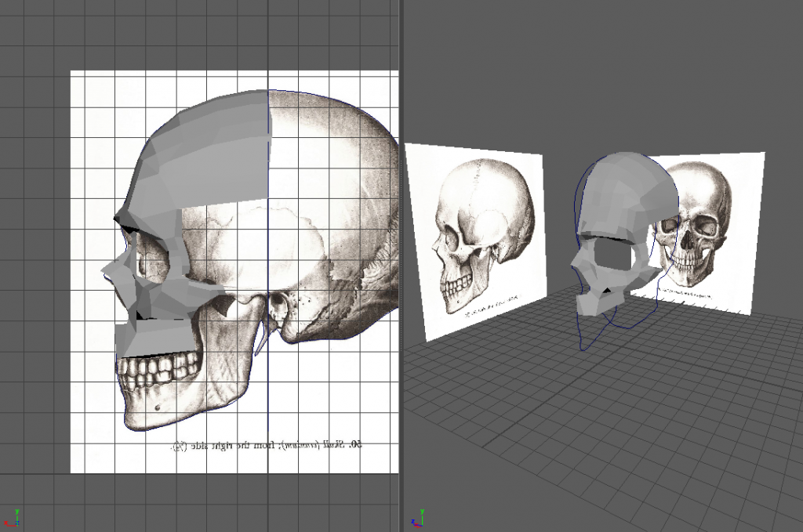Click the mirrored caption text under the skull
This screenshot has height=532, width=803.
pyautogui.click(x=267, y=445)
